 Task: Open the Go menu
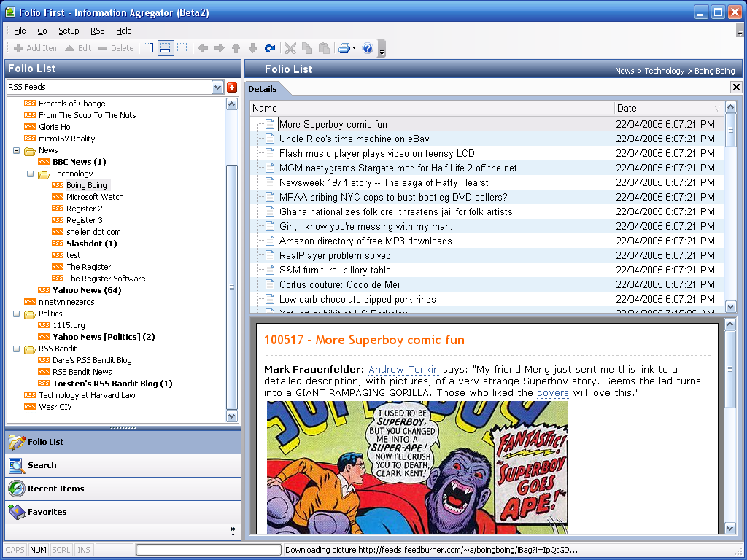click(42, 31)
